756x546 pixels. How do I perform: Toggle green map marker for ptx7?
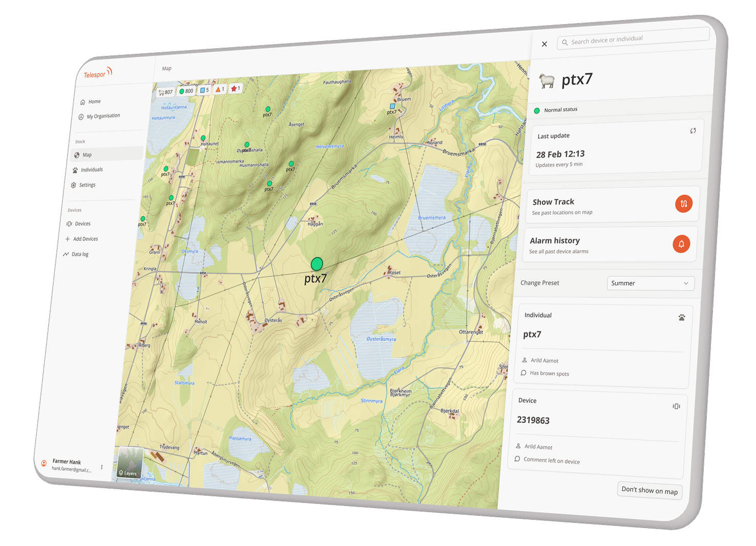[x=317, y=264]
